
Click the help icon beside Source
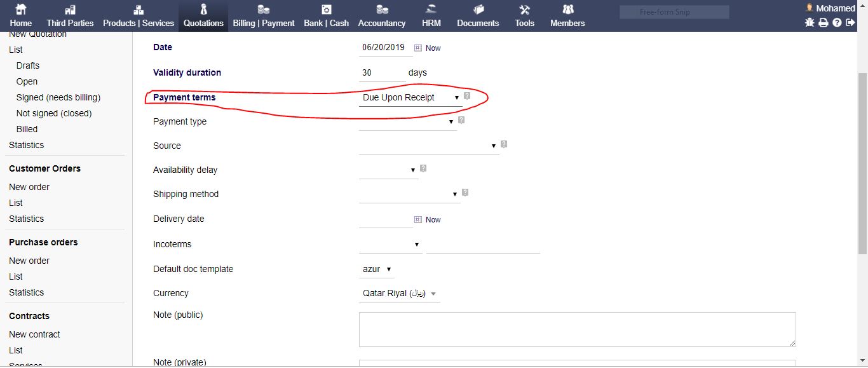(x=504, y=144)
